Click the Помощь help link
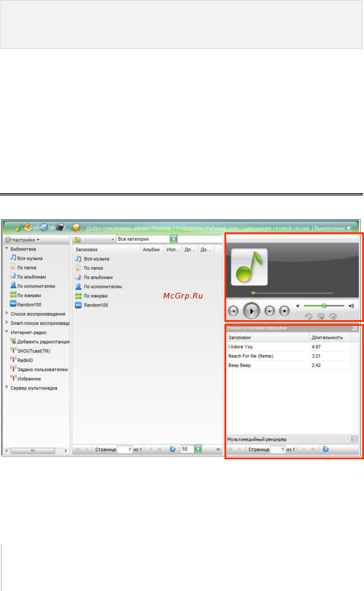Image resolution: width=364 pixels, height=591 pixels. [162, 228]
